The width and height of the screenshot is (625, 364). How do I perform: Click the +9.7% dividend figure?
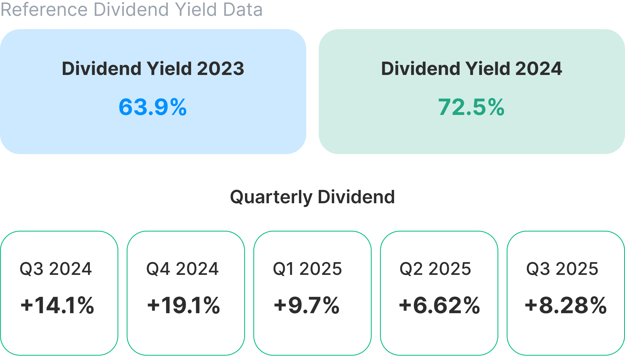[x=307, y=305]
